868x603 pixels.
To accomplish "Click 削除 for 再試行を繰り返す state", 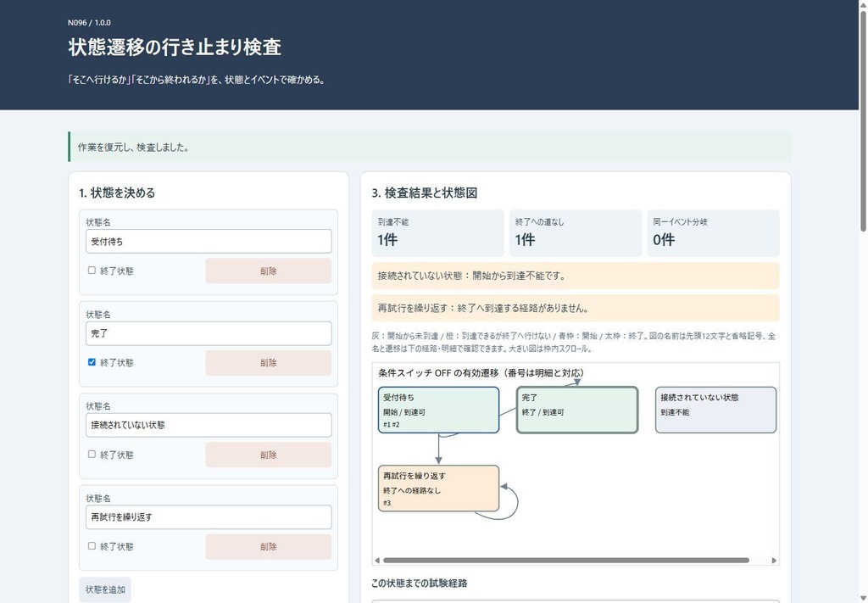I will [269, 546].
